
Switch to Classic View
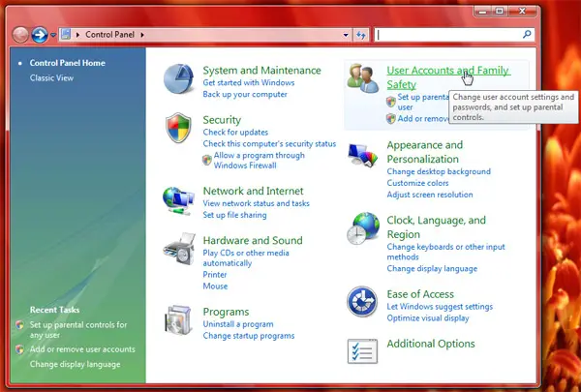click(x=51, y=77)
